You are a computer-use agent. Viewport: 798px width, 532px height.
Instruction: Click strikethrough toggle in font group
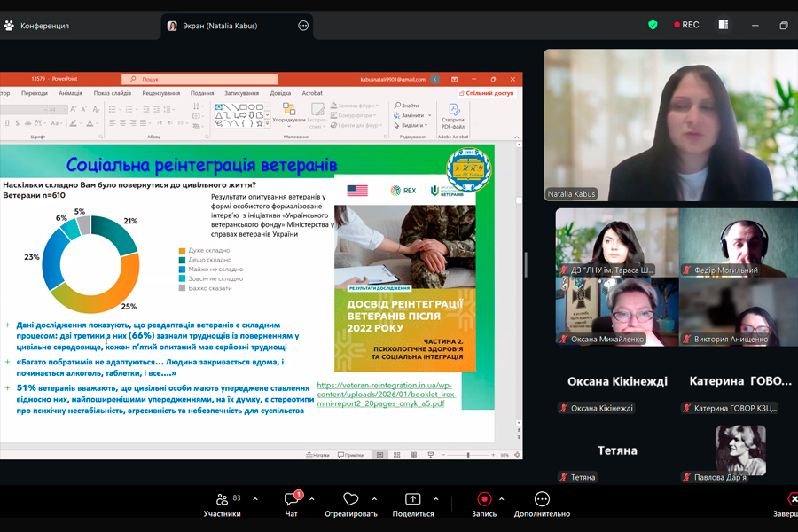click(28, 122)
